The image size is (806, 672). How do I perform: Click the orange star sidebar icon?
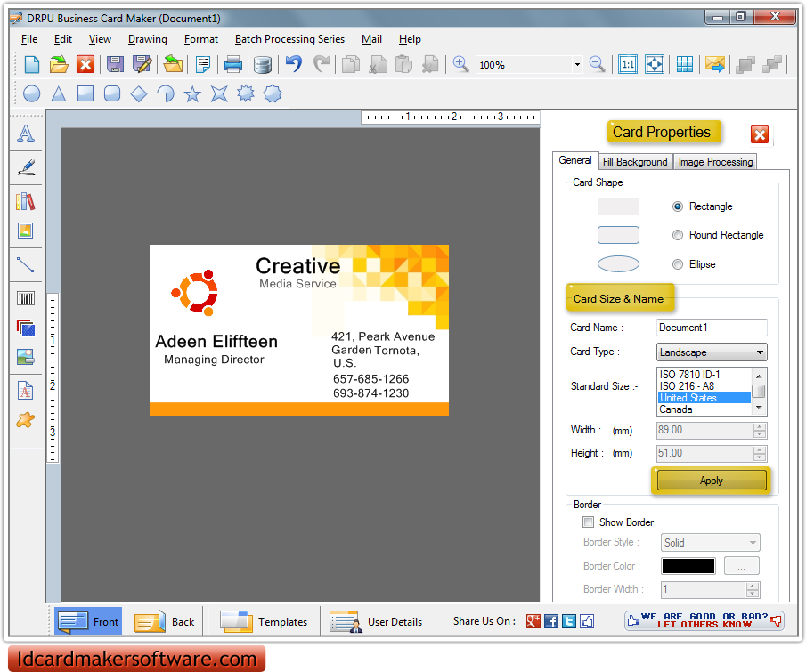click(26, 420)
